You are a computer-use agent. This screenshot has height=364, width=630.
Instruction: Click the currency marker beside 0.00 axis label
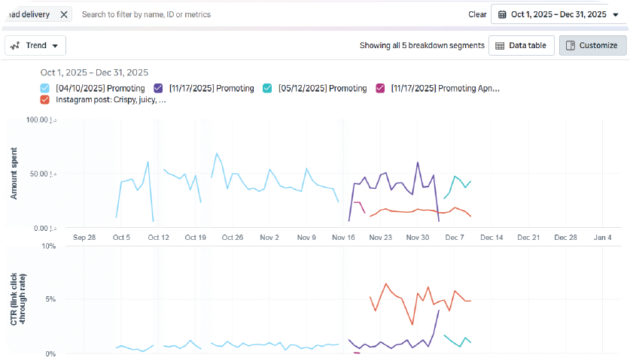click(x=53, y=228)
